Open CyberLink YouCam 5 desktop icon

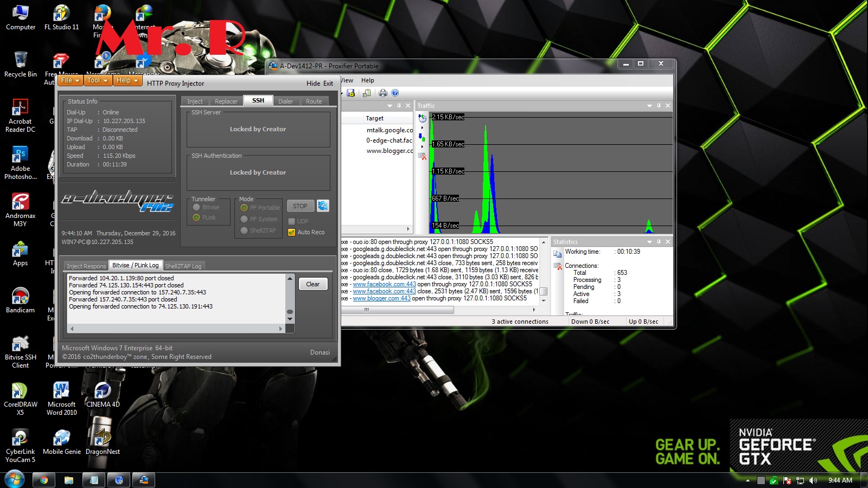(x=20, y=446)
